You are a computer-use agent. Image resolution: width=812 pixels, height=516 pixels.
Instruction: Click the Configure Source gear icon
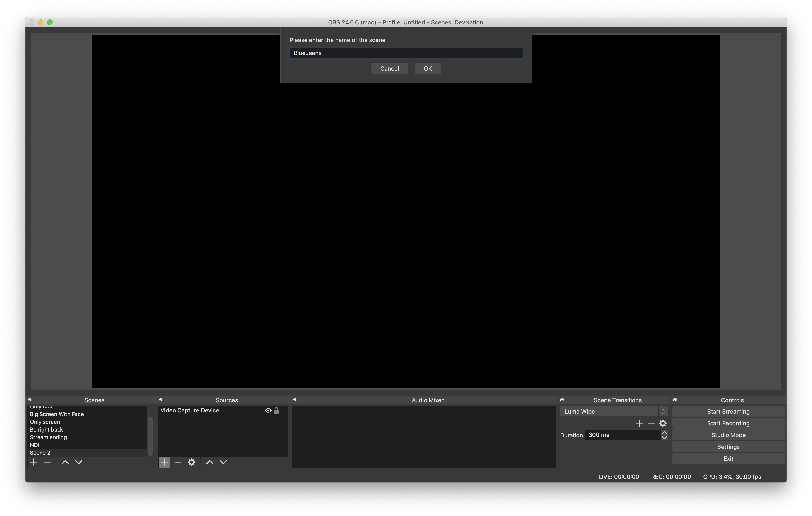192,462
